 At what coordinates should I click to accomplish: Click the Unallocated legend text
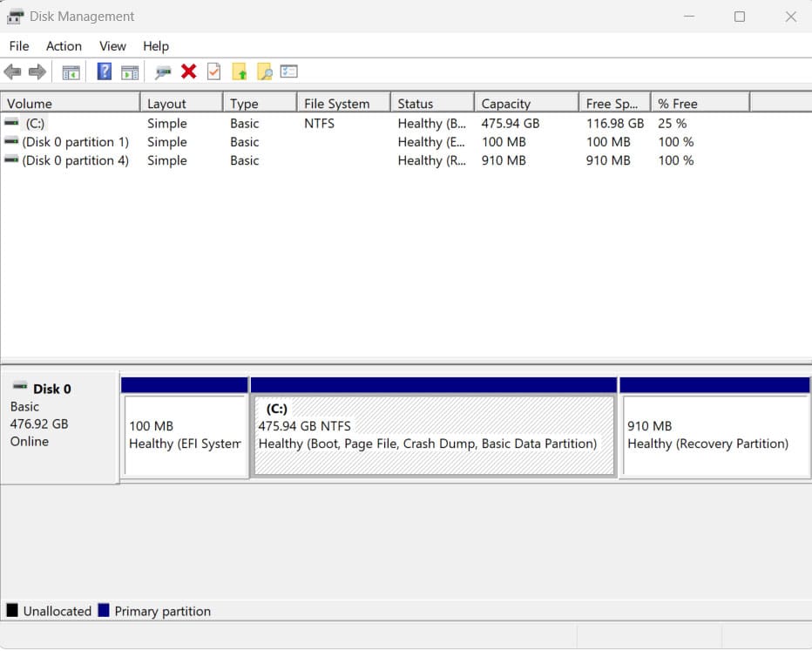click(58, 612)
